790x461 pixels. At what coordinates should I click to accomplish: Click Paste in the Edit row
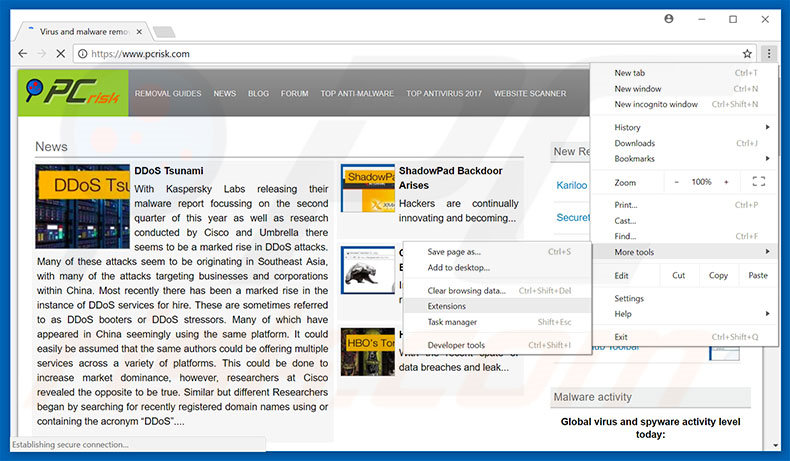click(758, 276)
